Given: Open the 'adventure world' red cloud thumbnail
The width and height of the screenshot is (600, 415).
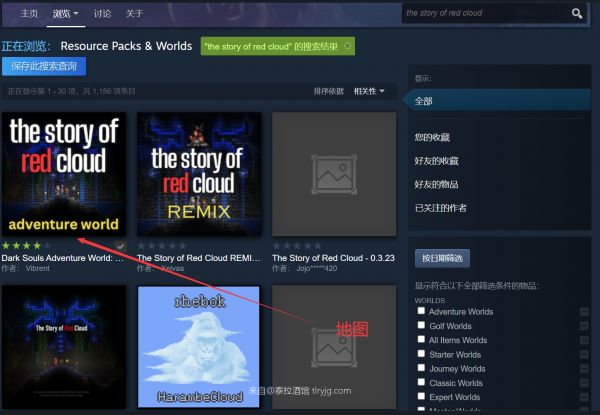Looking at the screenshot, I should tap(64, 174).
